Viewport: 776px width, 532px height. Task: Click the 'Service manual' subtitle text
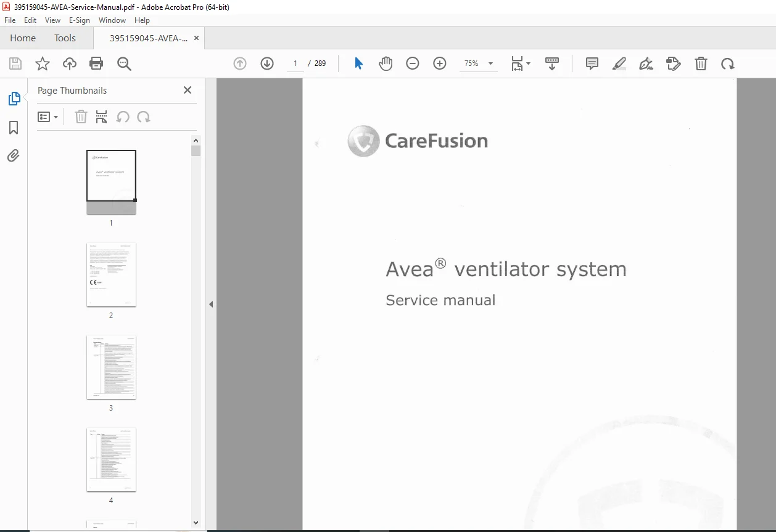pos(440,300)
